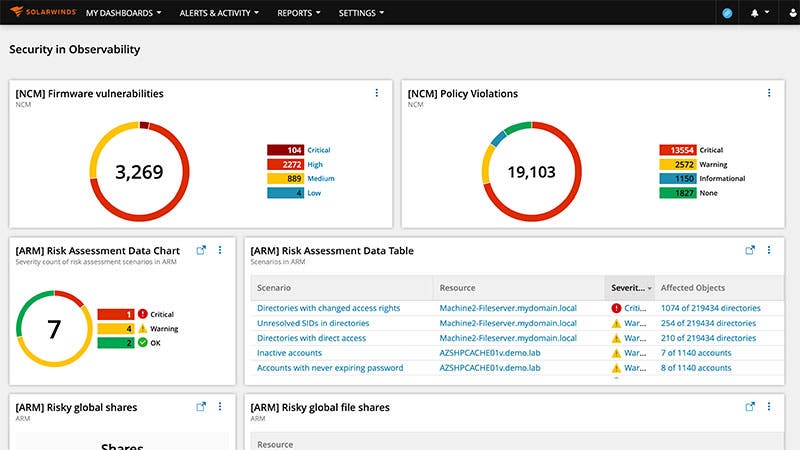This screenshot has width=800, height=450.
Task: Open the Critical firmware vulnerabilities link
Action: coord(318,150)
